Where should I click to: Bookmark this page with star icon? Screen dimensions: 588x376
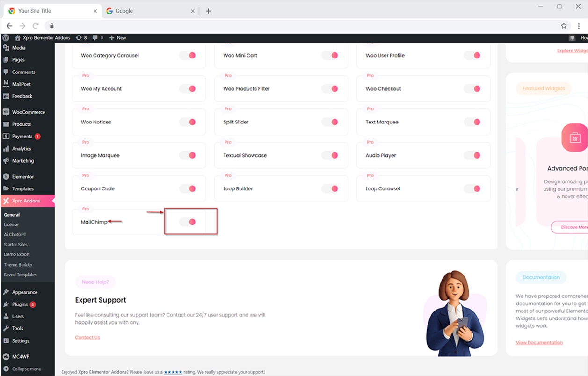tap(564, 26)
